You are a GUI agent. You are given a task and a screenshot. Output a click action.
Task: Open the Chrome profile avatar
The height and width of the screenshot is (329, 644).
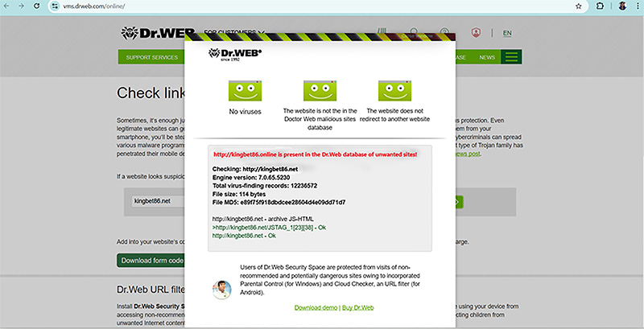[x=622, y=6]
